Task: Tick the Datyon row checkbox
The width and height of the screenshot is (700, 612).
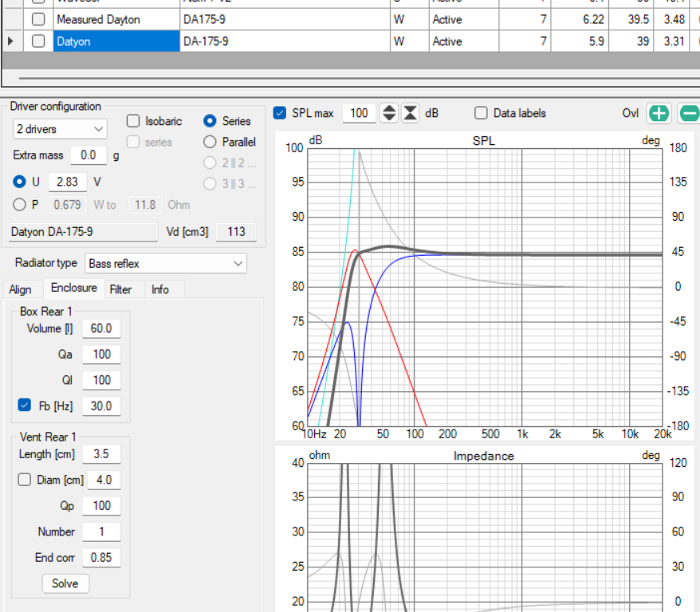Action: pyautogui.click(x=39, y=41)
